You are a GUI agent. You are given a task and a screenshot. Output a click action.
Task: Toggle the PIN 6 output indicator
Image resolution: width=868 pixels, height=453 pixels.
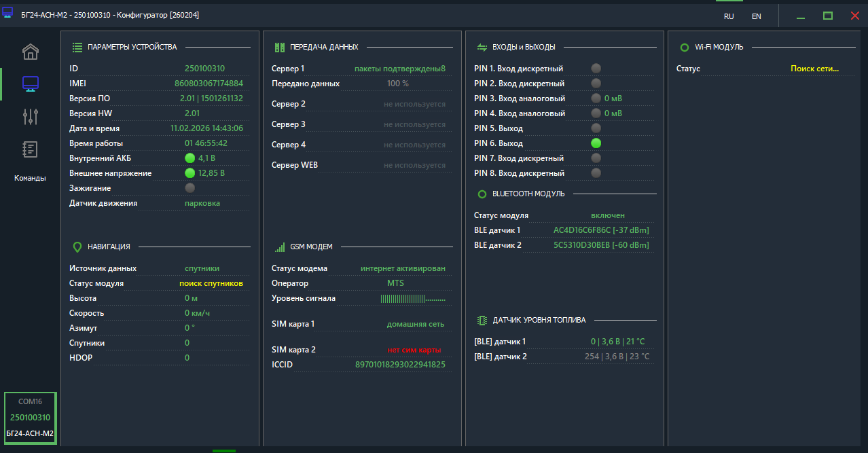click(596, 143)
